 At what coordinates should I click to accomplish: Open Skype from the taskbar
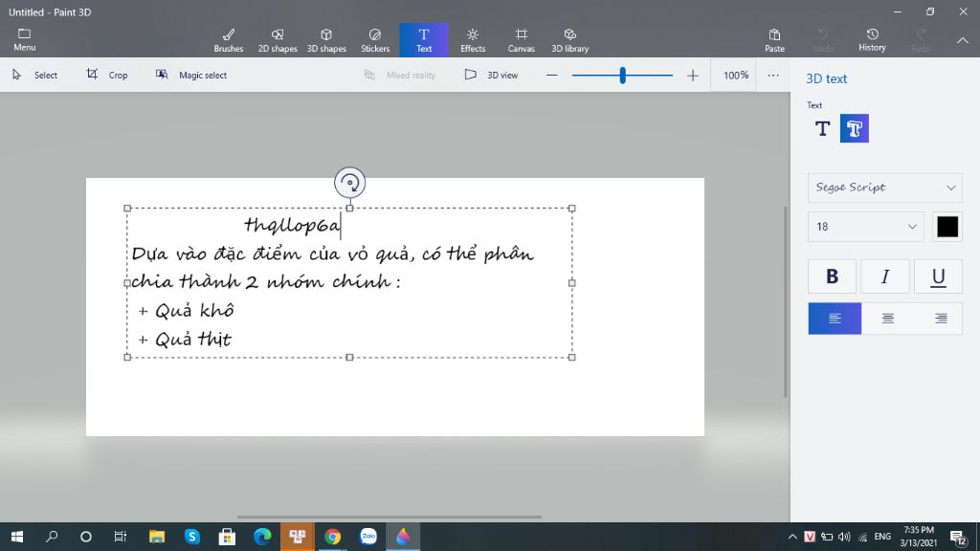coord(191,537)
